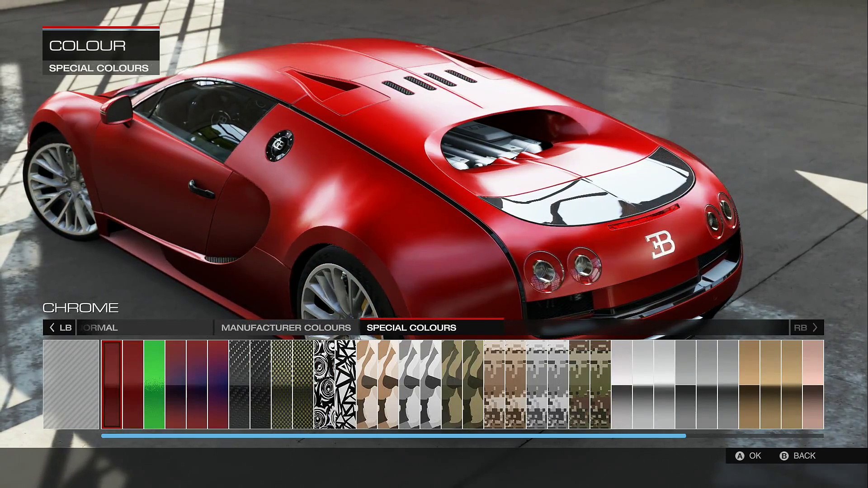Viewport: 868px width, 488px height.
Task: Select the tan pixel digital camo swatch
Action: tap(494, 385)
